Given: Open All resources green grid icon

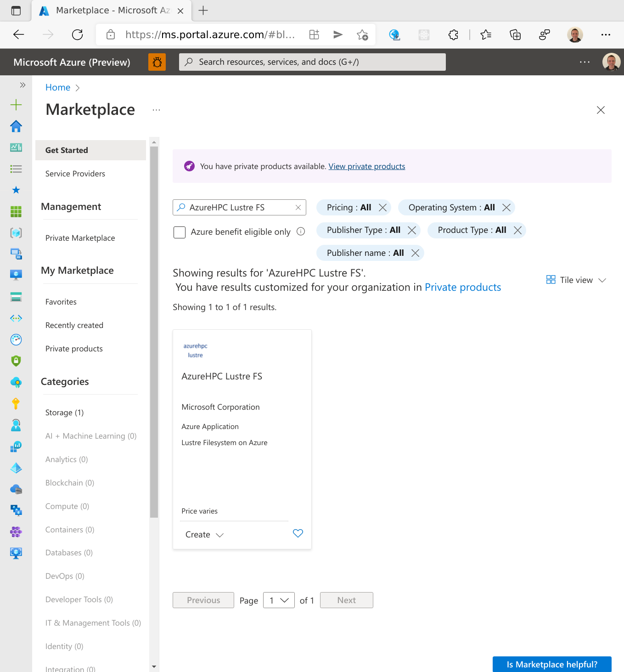Looking at the screenshot, I should pos(16,211).
